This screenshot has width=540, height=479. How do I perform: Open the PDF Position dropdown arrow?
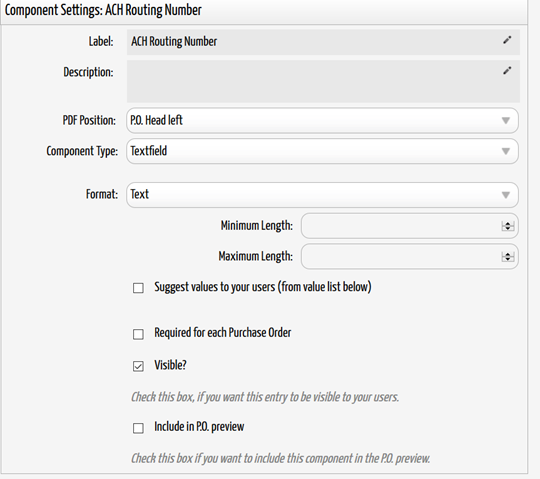[x=506, y=121]
